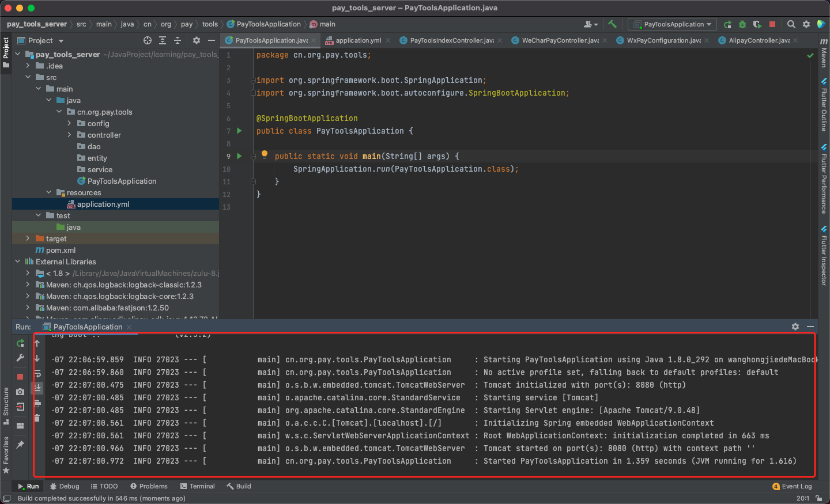Collapse the resources folder

click(x=48, y=192)
